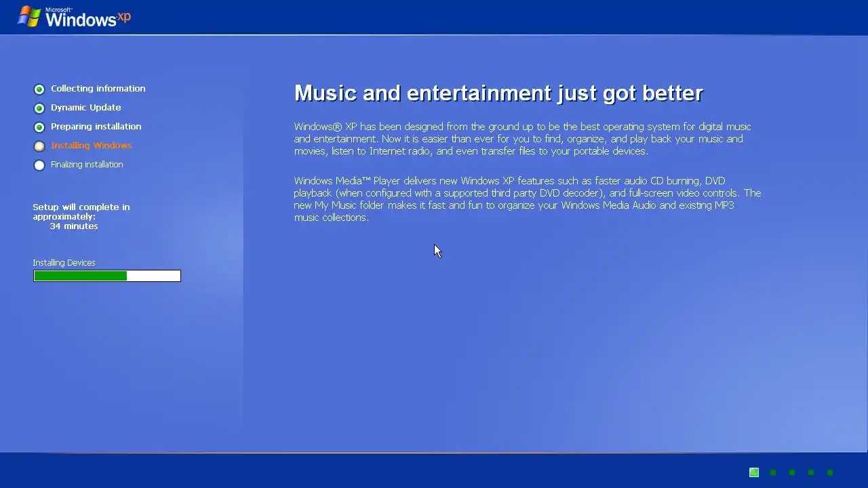The height and width of the screenshot is (488, 868).
Task: Click the bright green activity square at bottom right
Action: pyautogui.click(x=754, y=472)
